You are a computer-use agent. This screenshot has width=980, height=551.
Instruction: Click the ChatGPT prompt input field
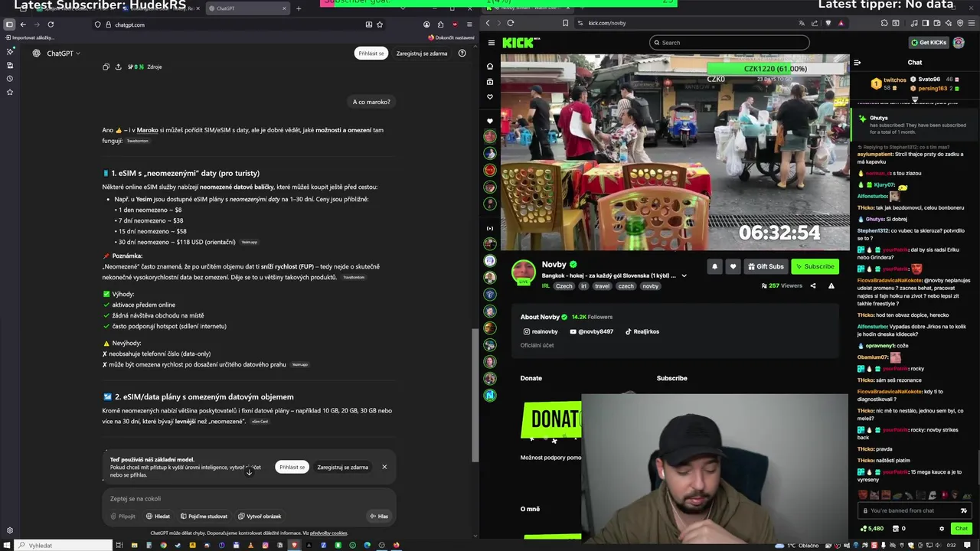[249, 498]
